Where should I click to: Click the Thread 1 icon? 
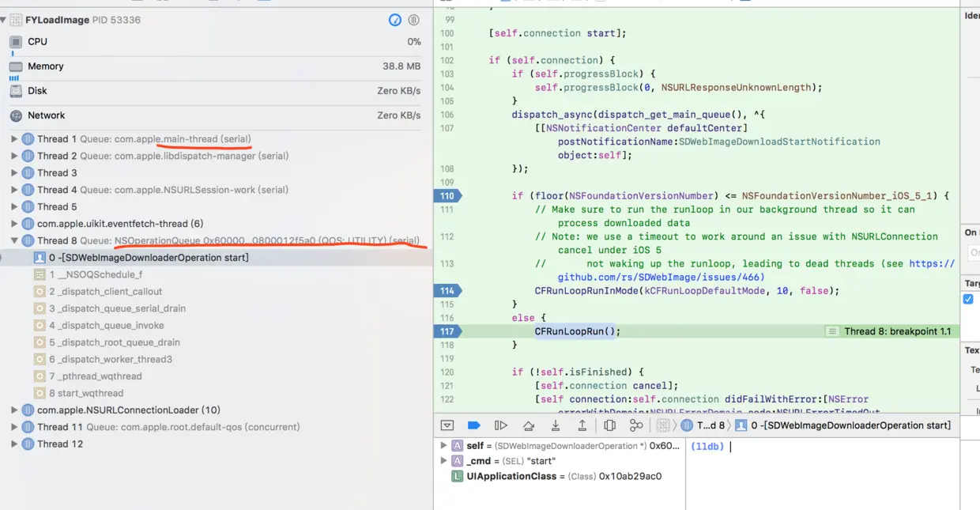pyautogui.click(x=28, y=139)
